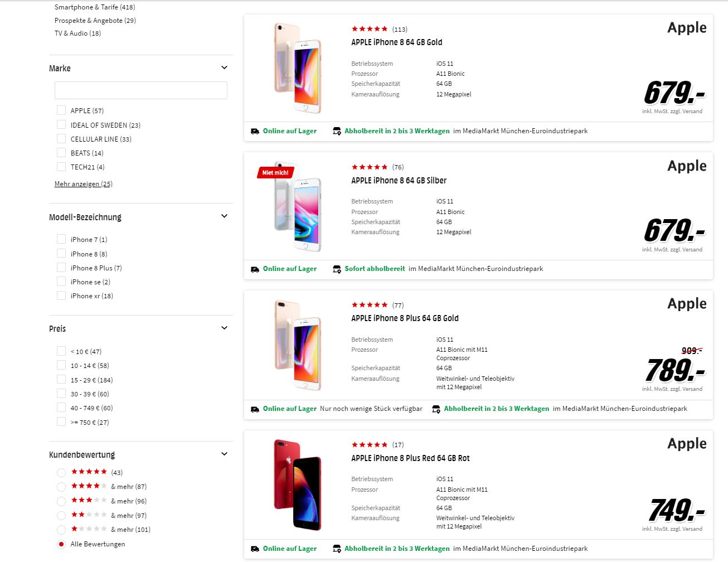Click the store pickup icon next to Sofort abholbereit
Viewport: 728px width, 562px height.
[337, 269]
